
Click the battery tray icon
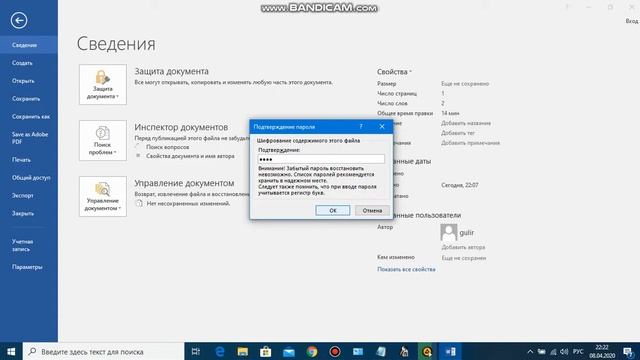tap(542, 351)
